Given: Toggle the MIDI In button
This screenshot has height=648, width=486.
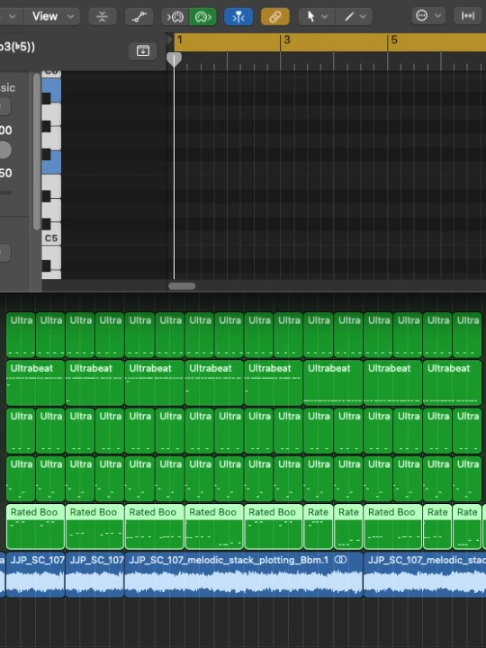Looking at the screenshot, I should pos(175,17).
